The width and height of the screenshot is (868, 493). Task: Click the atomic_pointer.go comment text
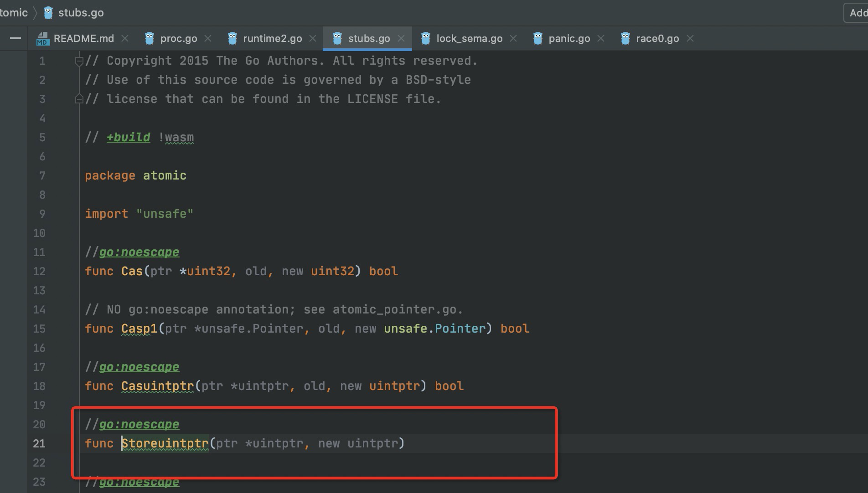tap(398, 310)
